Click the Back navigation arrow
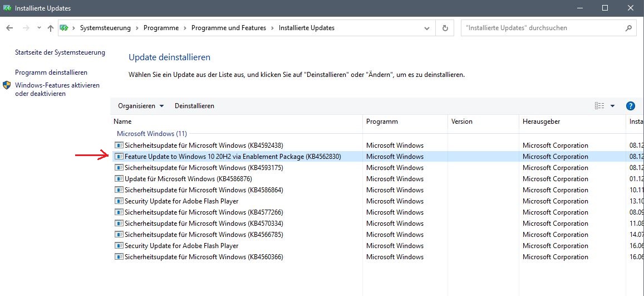644x296 pixels. coord(10,28)
